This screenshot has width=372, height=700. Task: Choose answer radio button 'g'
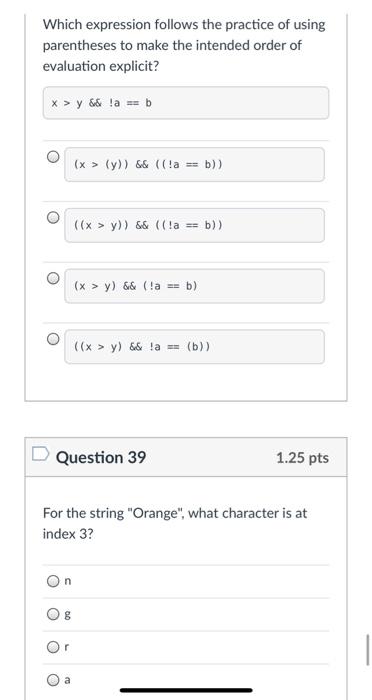coord(53,615)
